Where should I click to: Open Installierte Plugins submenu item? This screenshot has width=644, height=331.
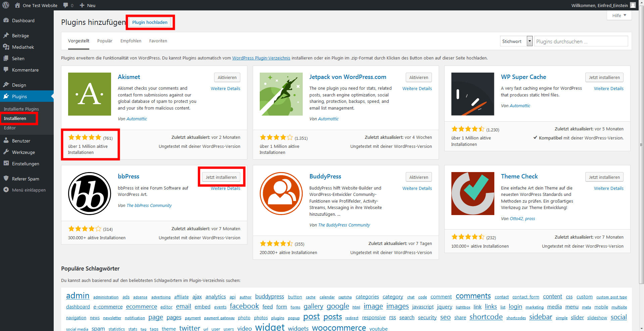[x=21, y=109]
